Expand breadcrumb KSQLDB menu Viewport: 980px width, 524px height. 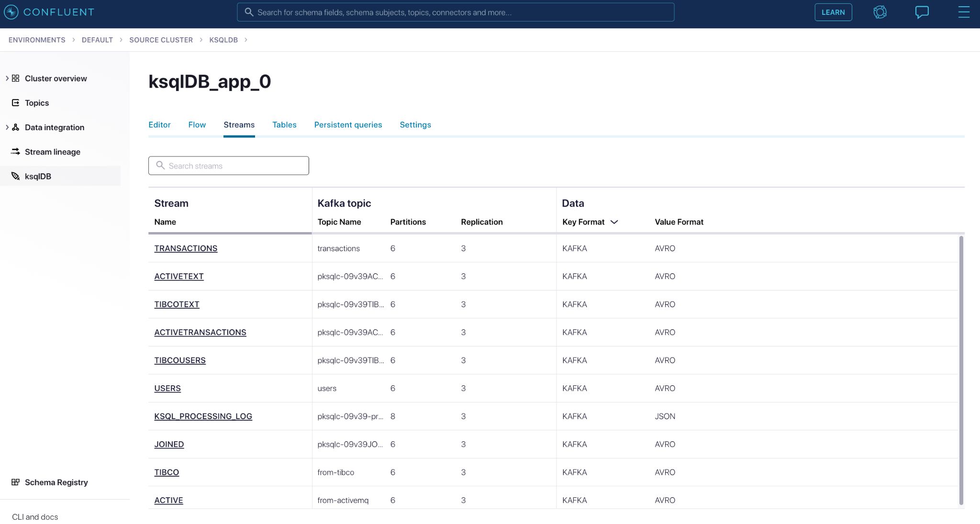pos(246,40)
